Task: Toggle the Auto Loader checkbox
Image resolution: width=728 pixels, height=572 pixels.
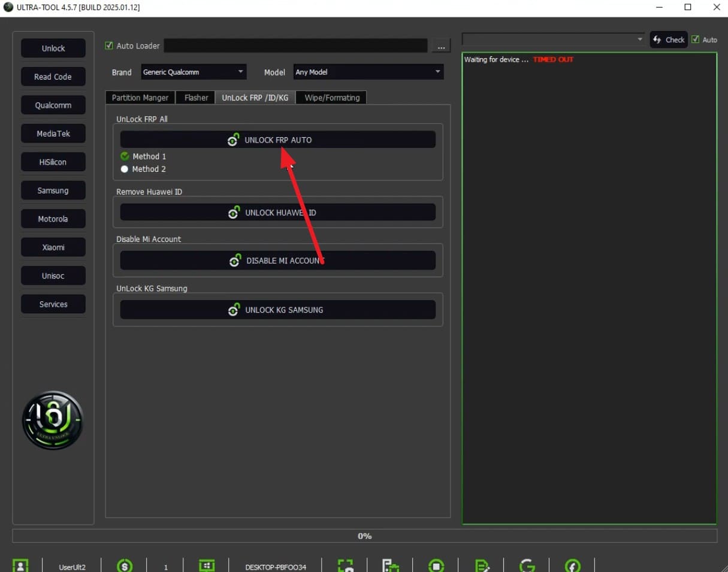Action: click(x=109, y=46)
